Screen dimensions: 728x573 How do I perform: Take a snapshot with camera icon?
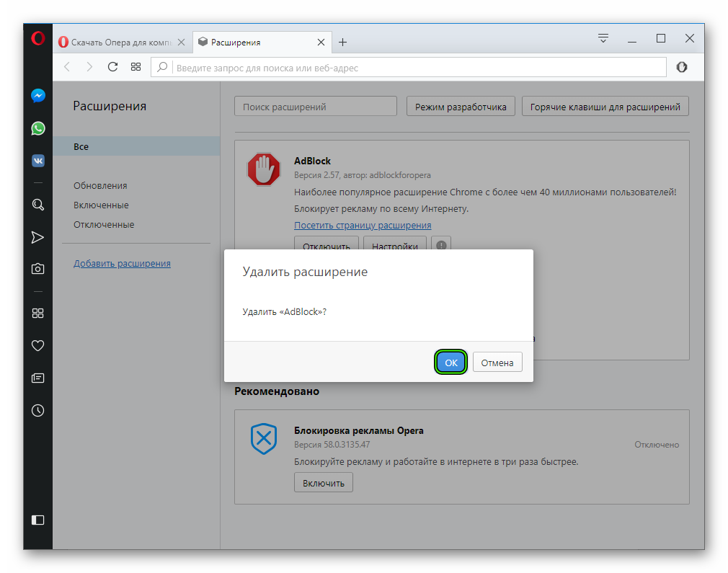tap(38, 268)
